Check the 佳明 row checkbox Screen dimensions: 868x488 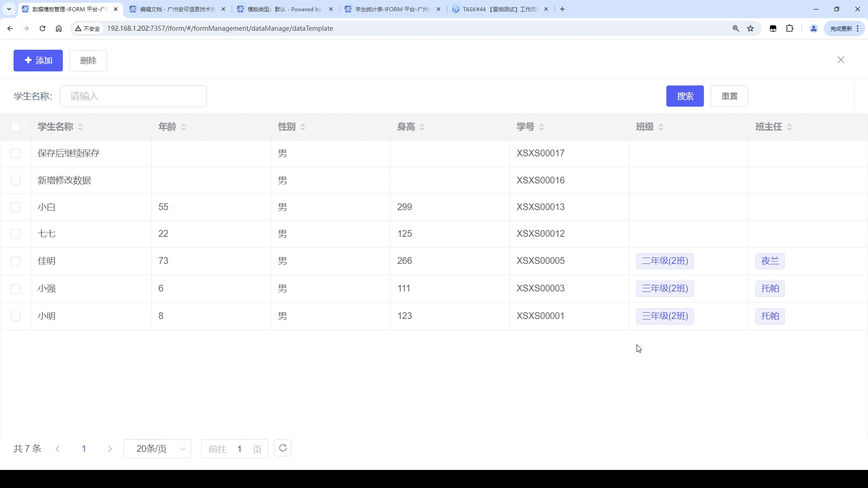16,261
